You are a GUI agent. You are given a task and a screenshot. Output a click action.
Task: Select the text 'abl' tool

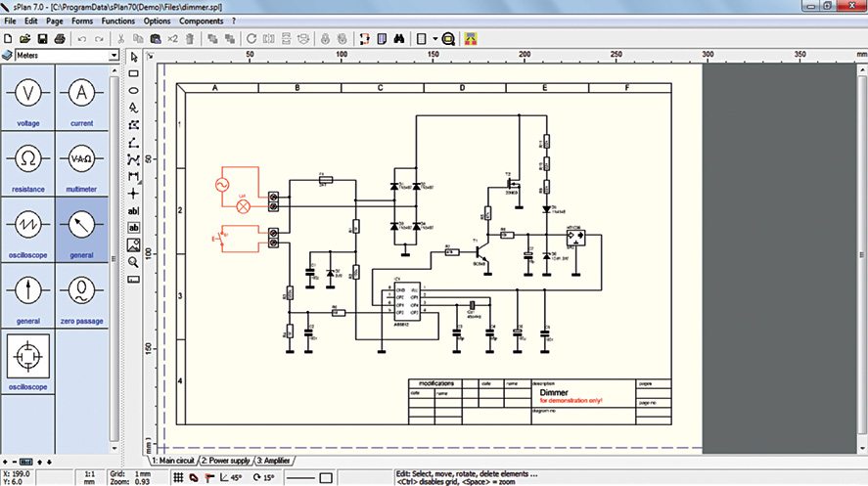click(134, 210)
